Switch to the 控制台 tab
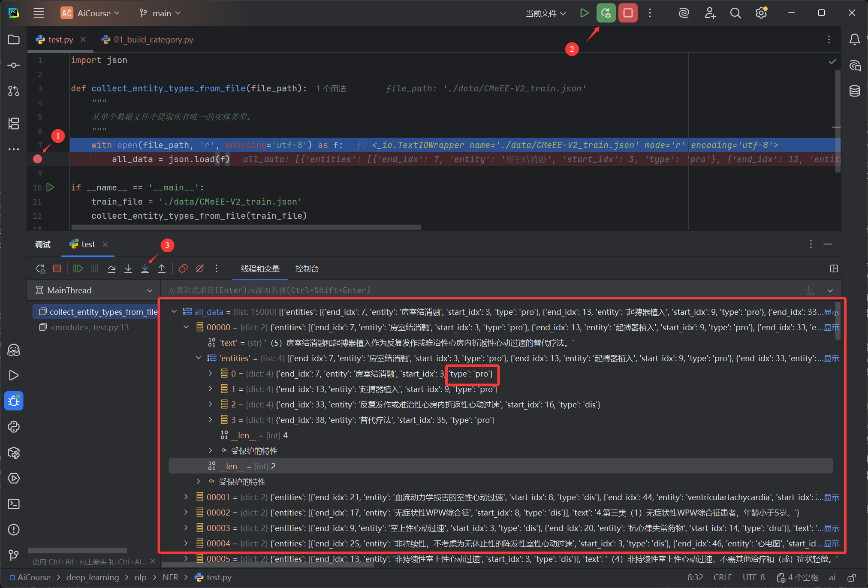This screenshot has width=868, height=588. pos(307,269)
